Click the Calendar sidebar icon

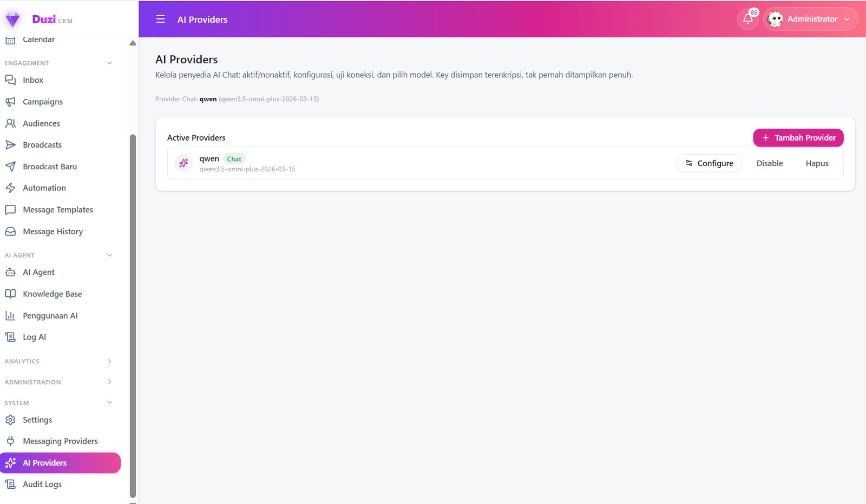tap(10, 40)
